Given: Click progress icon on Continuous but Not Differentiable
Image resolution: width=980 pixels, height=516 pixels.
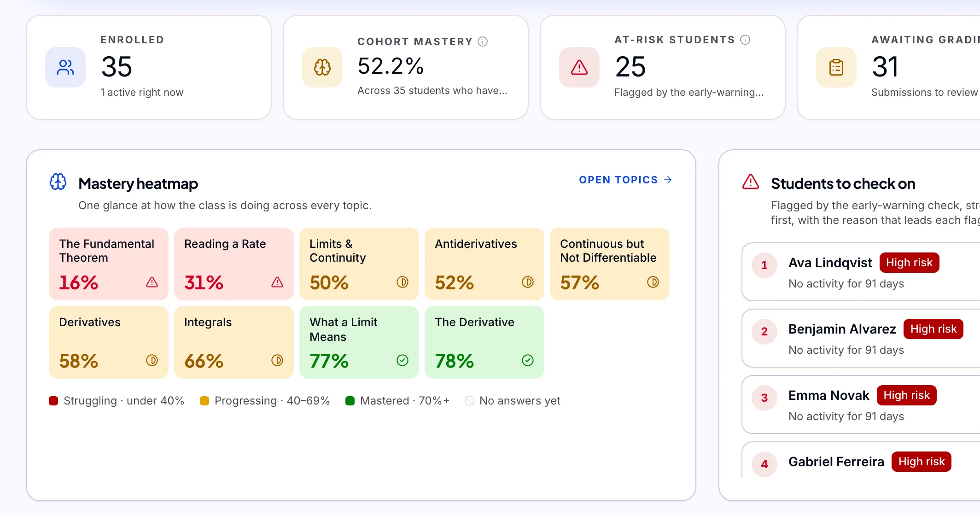Looking at the screenshot, I should [653, 282].
